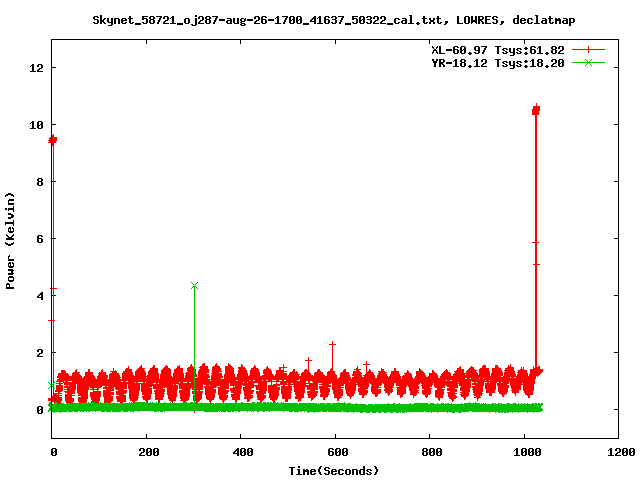The width and height of the screenshot is (640, 480).
Task: Click the y-axis tick label 12
Action: pyautogui.click(x=36, y=68)
